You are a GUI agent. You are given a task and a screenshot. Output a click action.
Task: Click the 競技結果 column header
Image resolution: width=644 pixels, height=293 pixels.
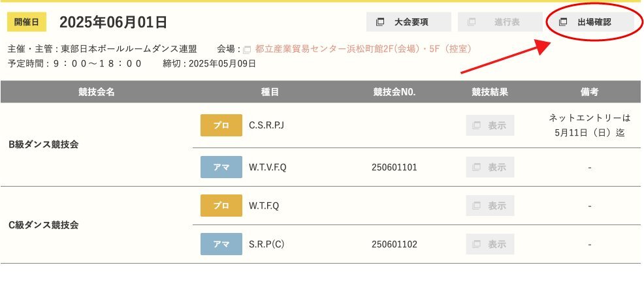(x=490, y=92)
